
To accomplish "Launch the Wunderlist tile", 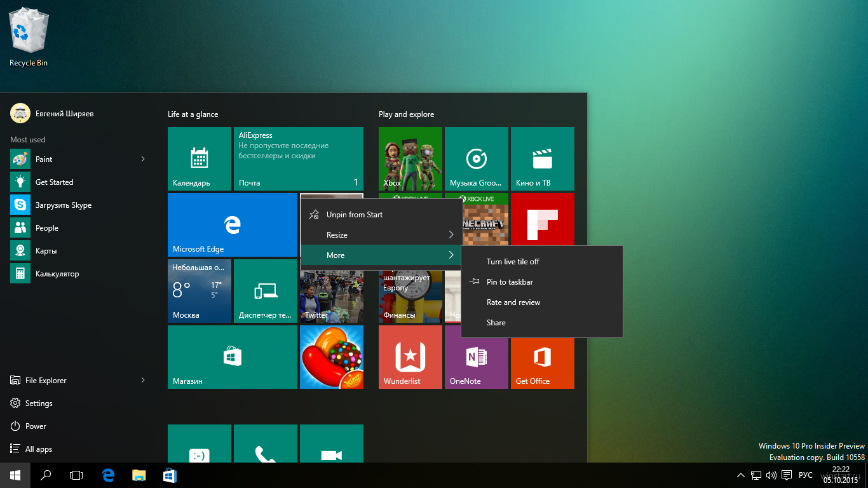I will (410, 357).
